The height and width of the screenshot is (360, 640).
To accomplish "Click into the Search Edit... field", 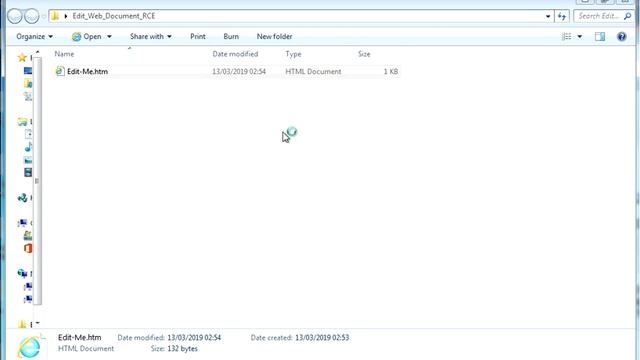I will coord(598,16).
